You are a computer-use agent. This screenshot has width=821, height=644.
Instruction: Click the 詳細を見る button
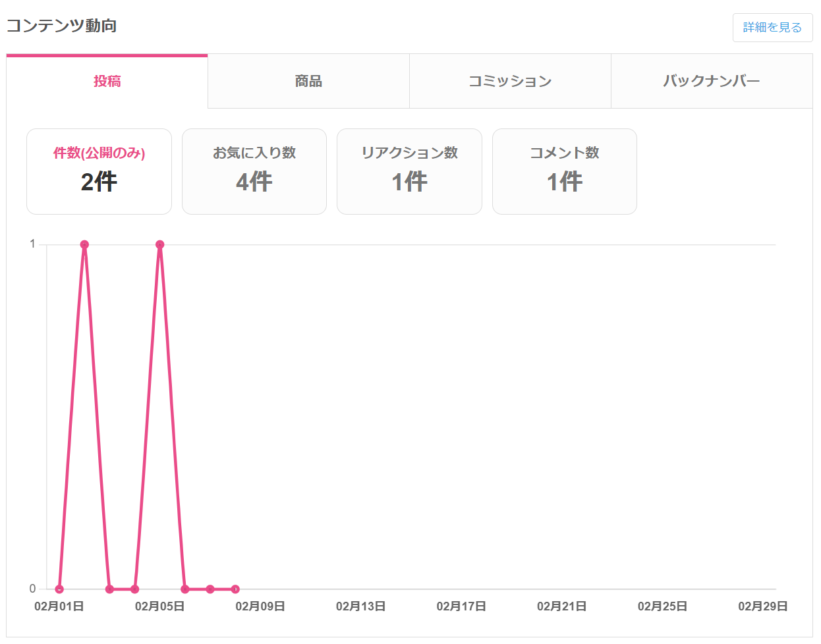tap(772, 28)
